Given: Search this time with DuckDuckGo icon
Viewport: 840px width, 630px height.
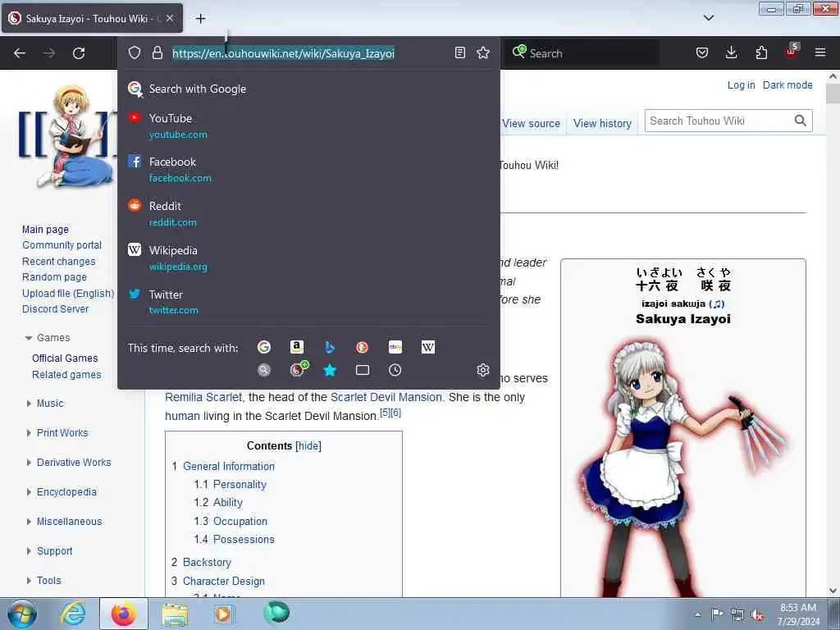Looking at the screenshot, I should click(362, 347).
